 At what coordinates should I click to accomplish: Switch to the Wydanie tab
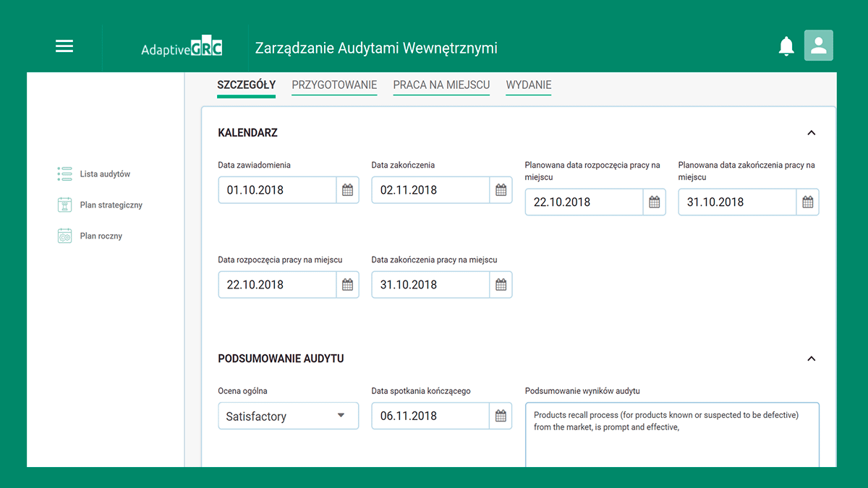[528, 85]
